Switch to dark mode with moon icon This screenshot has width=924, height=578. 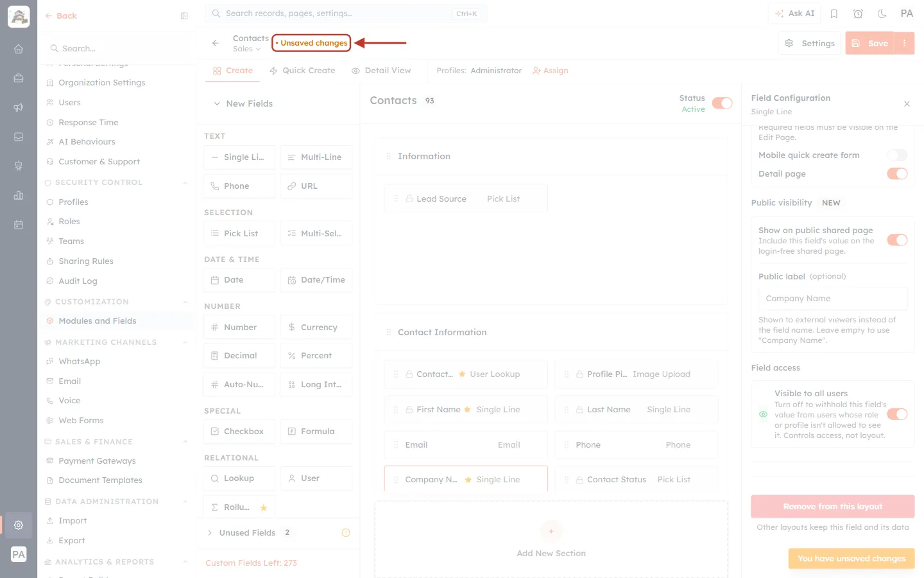[x=882, y=13]
